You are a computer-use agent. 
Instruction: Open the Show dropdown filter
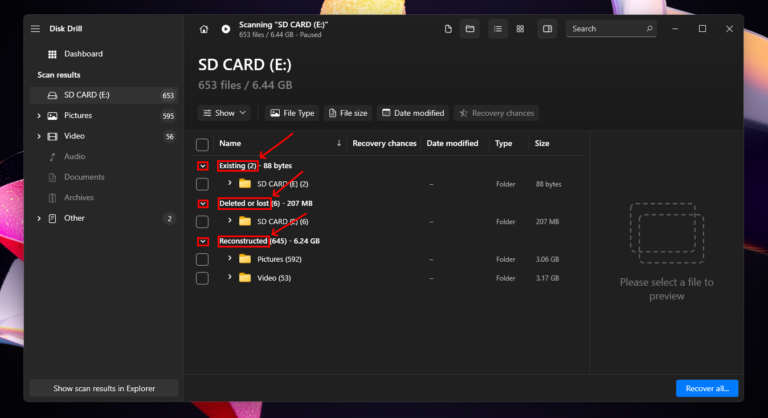223,113
